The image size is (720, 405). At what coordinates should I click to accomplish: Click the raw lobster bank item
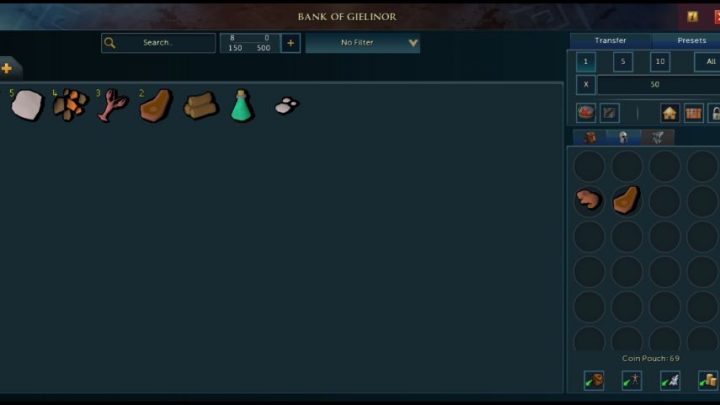(x=112, y=106)
